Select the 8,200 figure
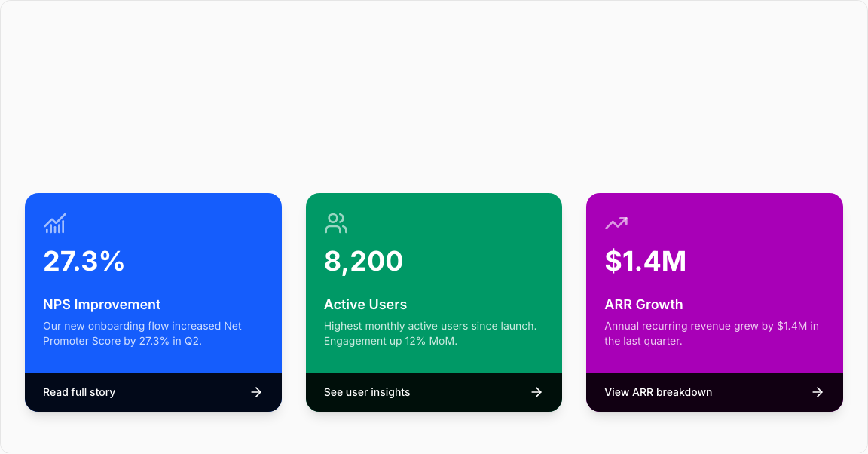This screenshot has height=454, width=868. 363,261
